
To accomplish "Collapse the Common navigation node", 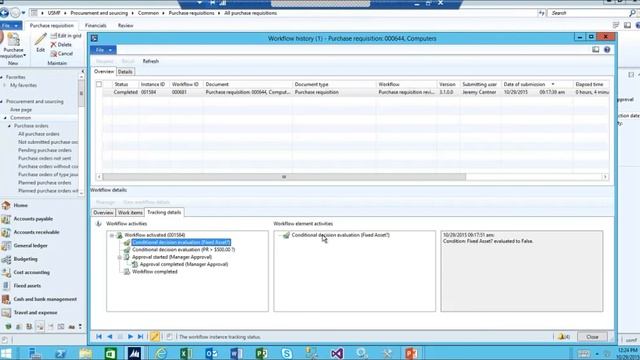I will tap(6, 118).
